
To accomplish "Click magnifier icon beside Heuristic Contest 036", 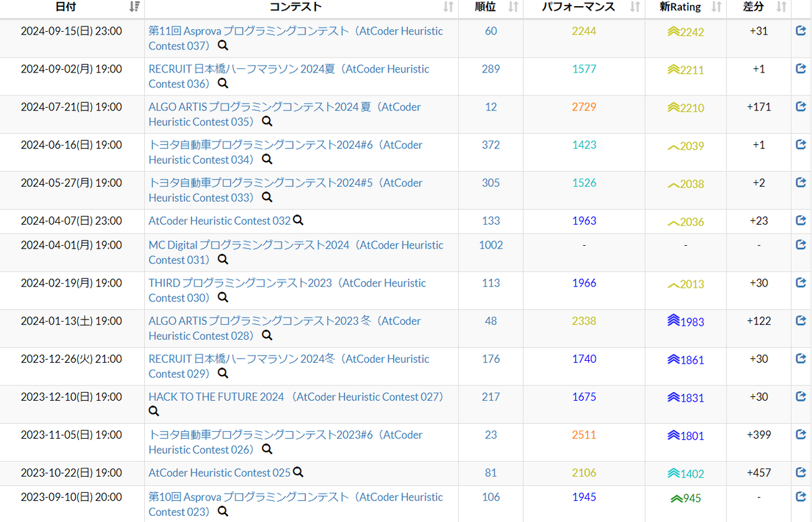I will (223, 84).
